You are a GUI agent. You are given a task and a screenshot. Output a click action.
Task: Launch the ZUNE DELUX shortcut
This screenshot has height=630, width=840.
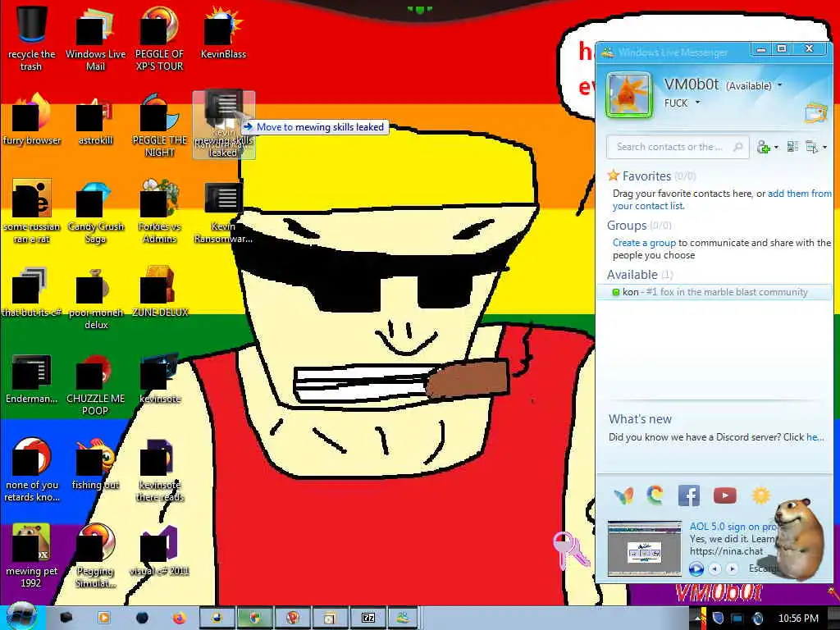coord(159,291)
